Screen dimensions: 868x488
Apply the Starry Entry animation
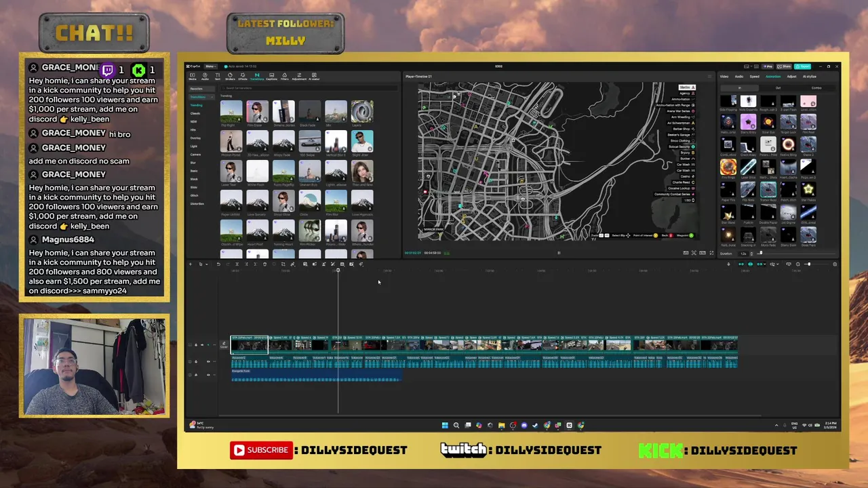coord(748,125)
